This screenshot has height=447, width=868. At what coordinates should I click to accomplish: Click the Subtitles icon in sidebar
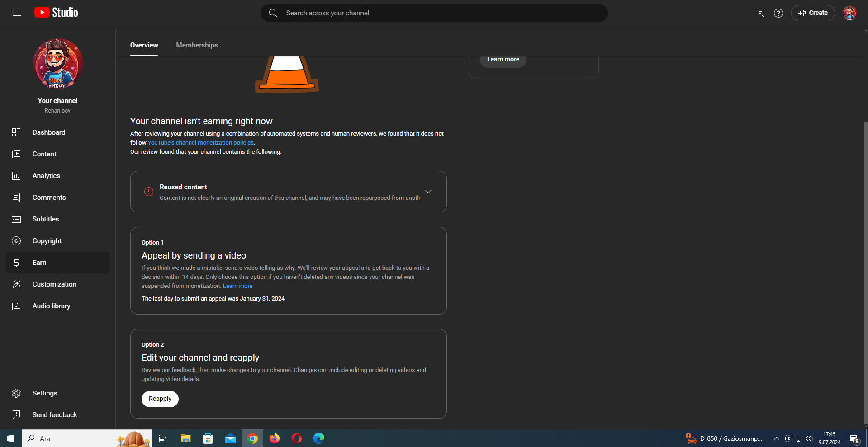[x=16, y=219]
